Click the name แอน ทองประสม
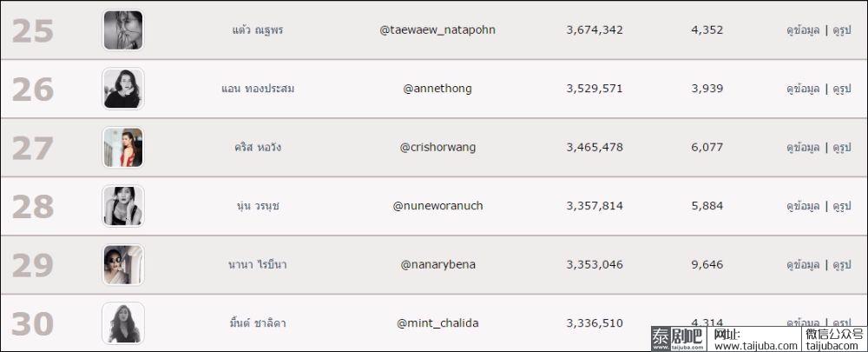 pyautogui.click(x=258, y=89)
